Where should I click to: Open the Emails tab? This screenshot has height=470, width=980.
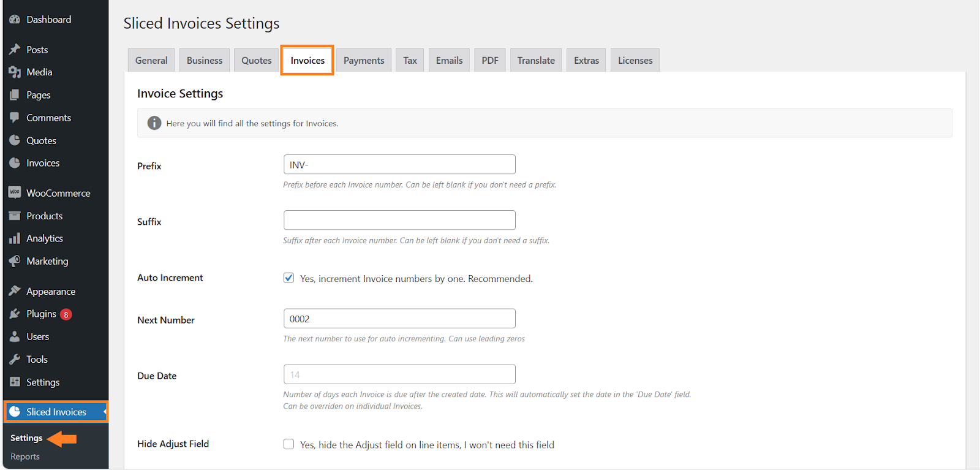pyautogui.click(x=449, y=60)
